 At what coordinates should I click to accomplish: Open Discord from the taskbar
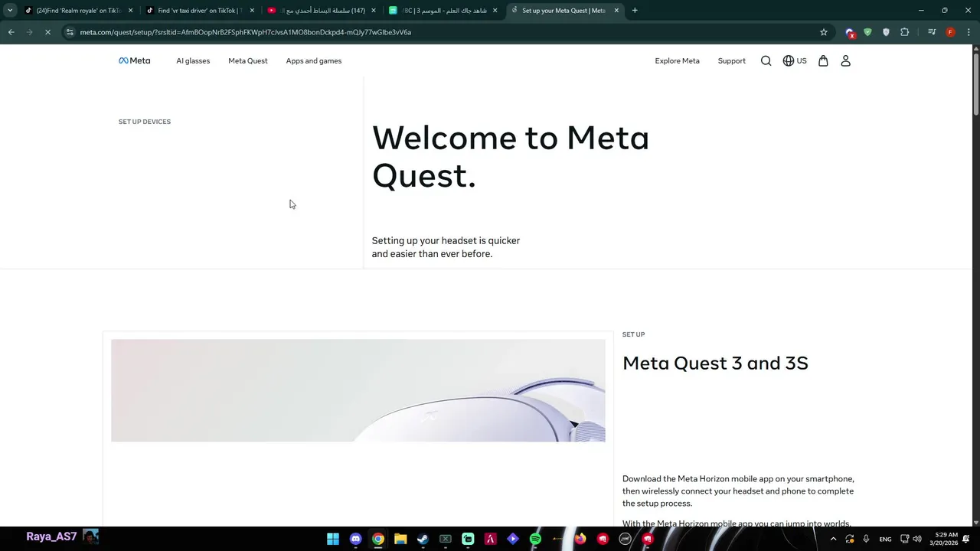pos(355,539)
